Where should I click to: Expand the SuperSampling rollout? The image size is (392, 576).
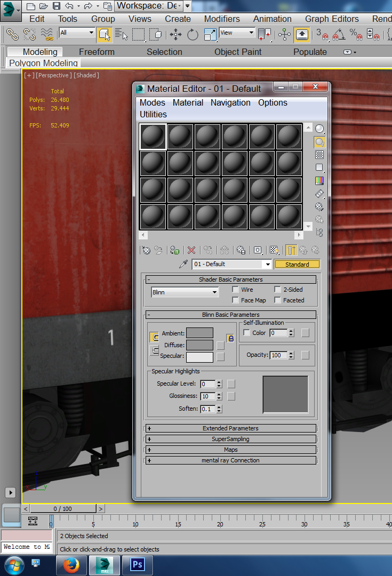tap(231, 439)
